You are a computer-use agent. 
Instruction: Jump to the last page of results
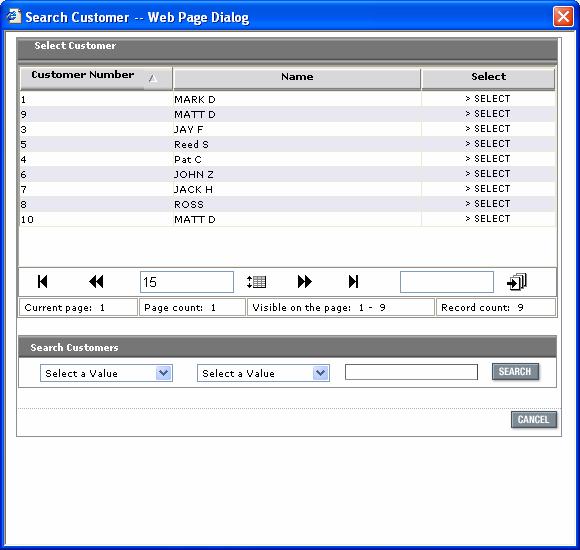[x=353, y=282]
